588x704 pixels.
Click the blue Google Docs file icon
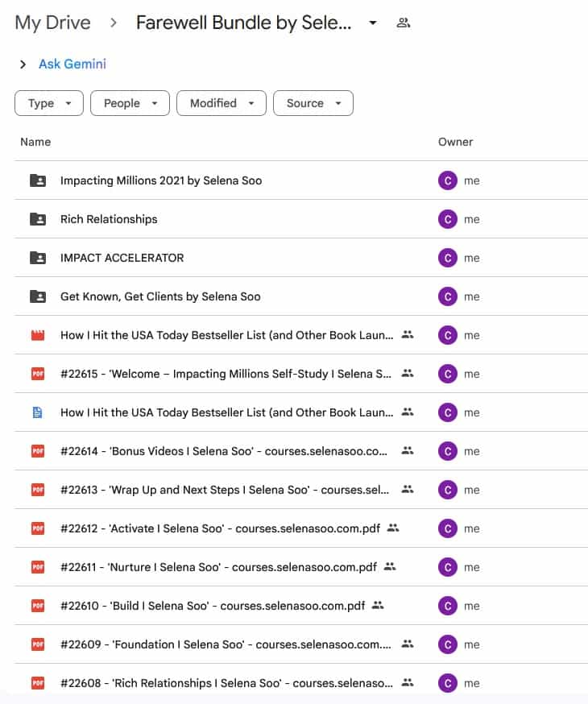point(37,412)
